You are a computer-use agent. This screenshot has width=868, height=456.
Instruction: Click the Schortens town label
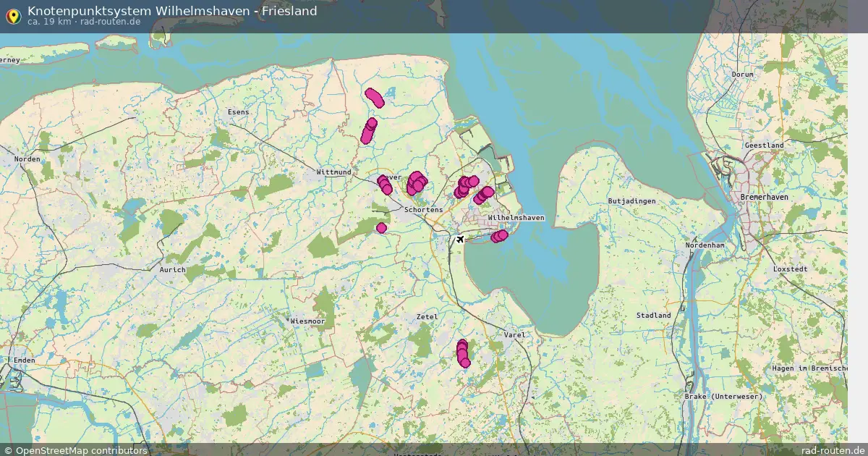423,209
